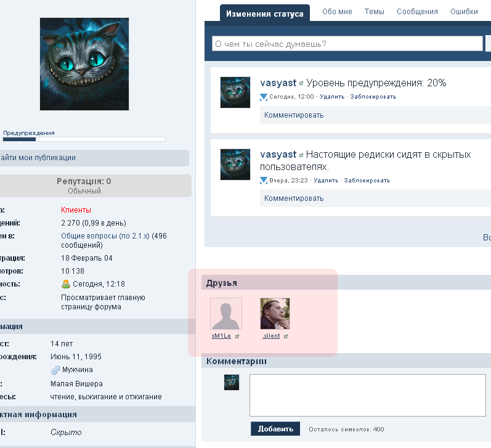Delete the status posted Вчера, 23:23
491x448 pixels.
[x=326, y=181]
